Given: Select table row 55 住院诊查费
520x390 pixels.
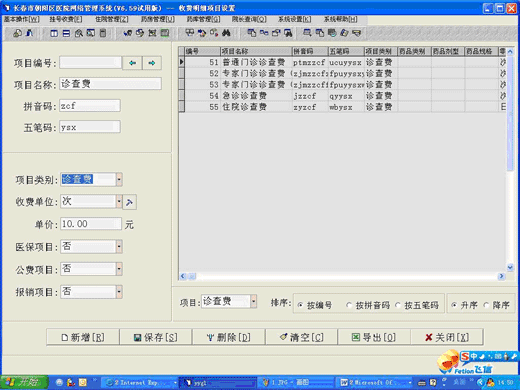Looking at the screenshot, I should 342,107.
